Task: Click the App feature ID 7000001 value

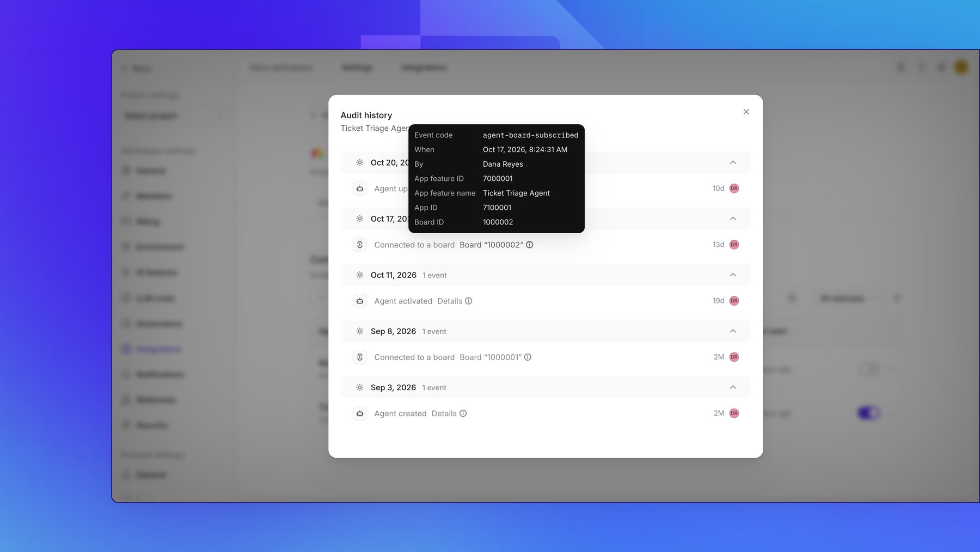Action: coord(498,179)
